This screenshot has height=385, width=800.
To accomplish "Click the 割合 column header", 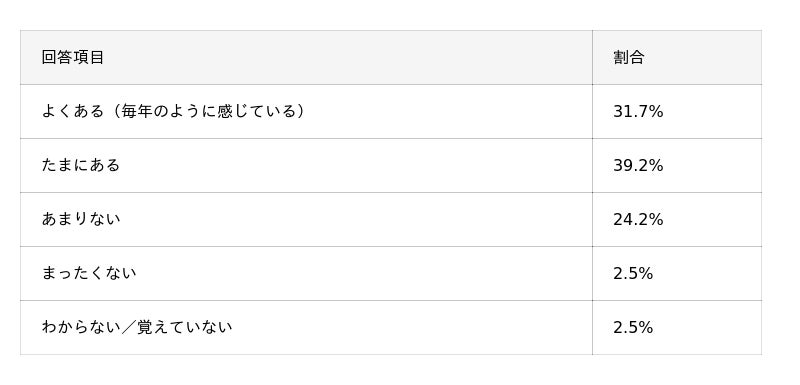I will tap(629, 57).
